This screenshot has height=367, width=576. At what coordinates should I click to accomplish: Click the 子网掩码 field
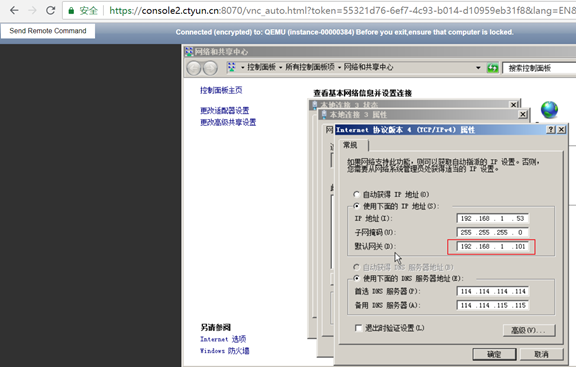tap(493, 232)
